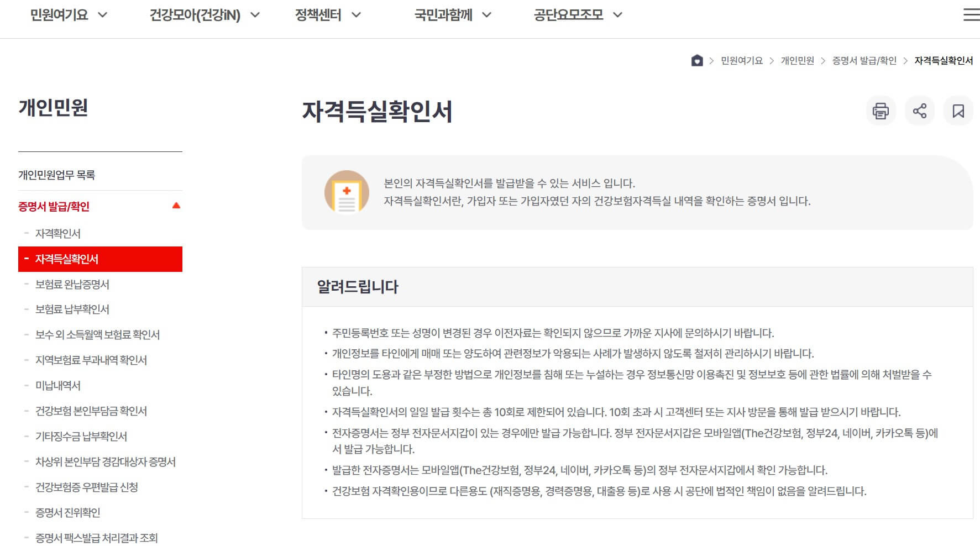Bookmark the page with the bookmark icon
This screenshot has width=980, height=546.
click(x=958, y=111)
